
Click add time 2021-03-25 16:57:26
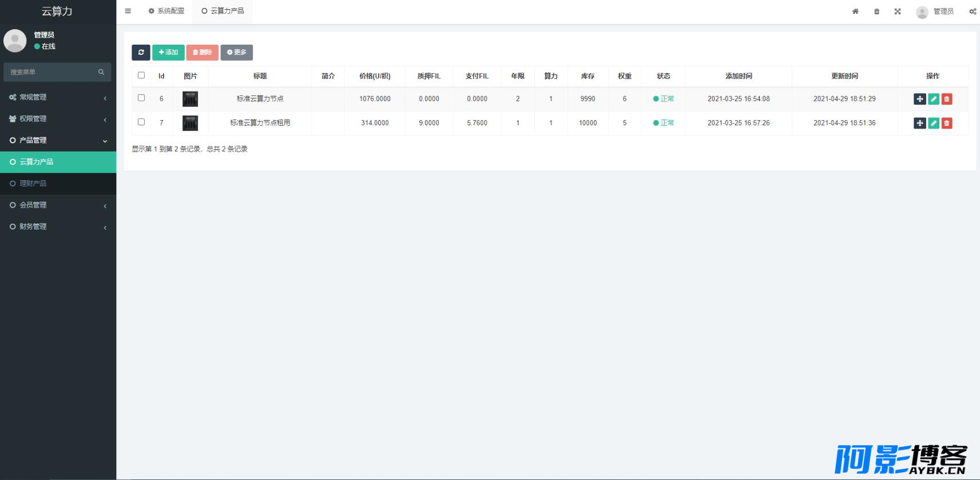(739, 123)
